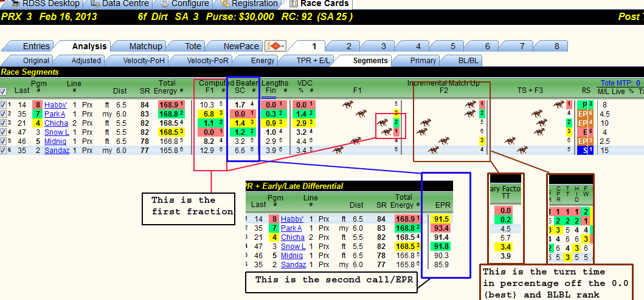
Task: Uncheck the Park A row checkbox
Action: pyautogui.click(x=3, y=114)
